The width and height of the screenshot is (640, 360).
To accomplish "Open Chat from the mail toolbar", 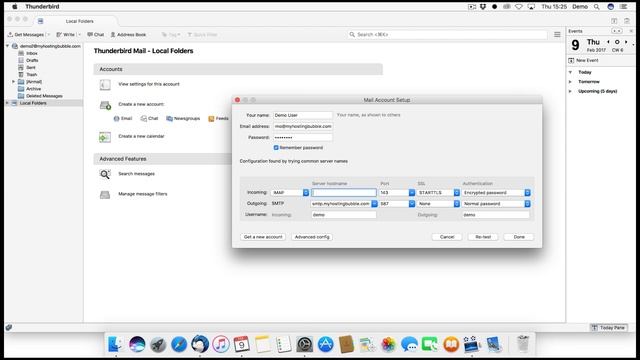I will (x=96, y=35).
